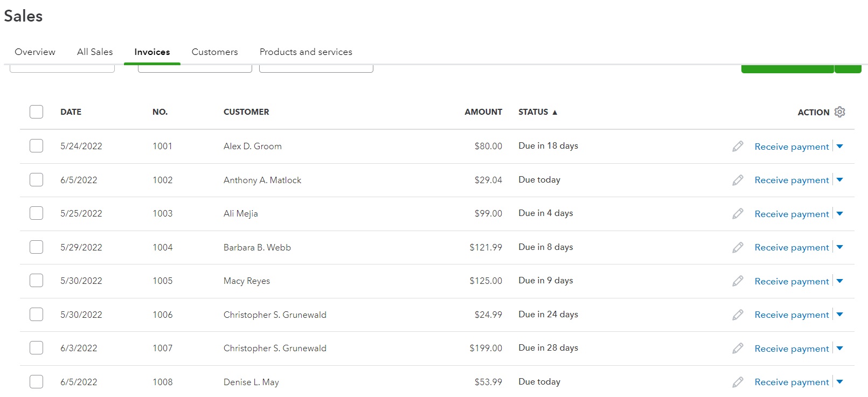Image resolution: width=868 pixels, height=397 pixels.
Task: Switch to the Customers tab
Action: pos(214,52)
